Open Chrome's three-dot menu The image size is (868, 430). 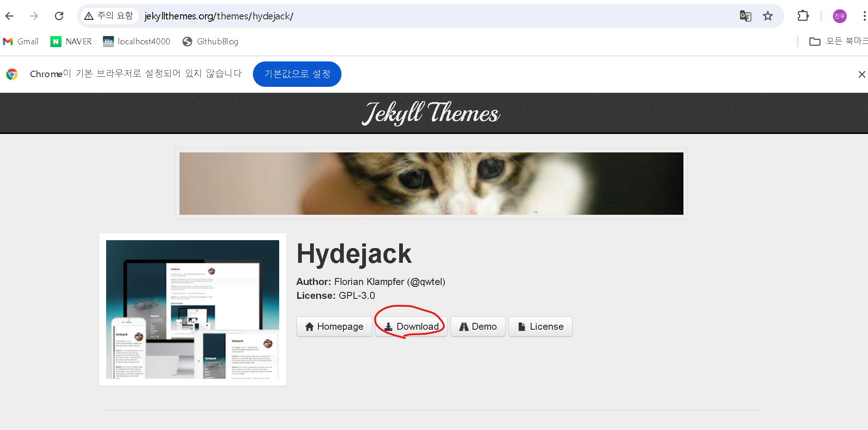pyautogui.click(x=864, y=16)
